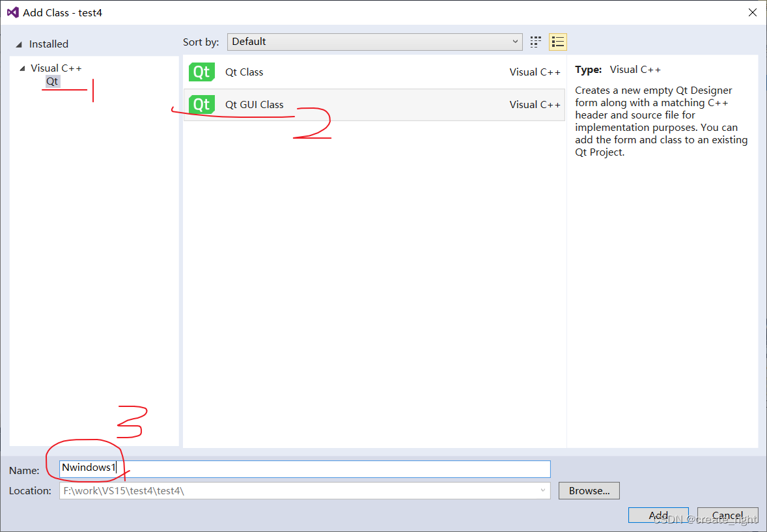Viewport: 767px width, 532px height.
Task: Click the Type: Visual C++ description header
Action: point(618,70)
